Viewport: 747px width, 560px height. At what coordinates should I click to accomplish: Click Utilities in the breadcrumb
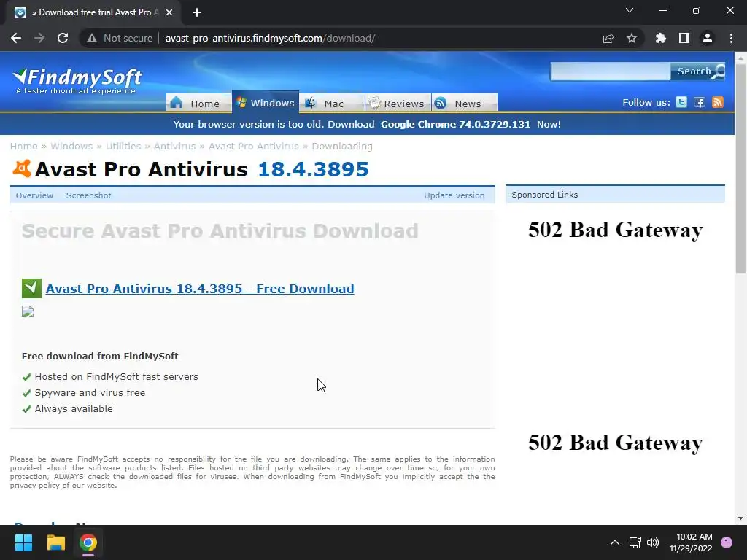123,146
